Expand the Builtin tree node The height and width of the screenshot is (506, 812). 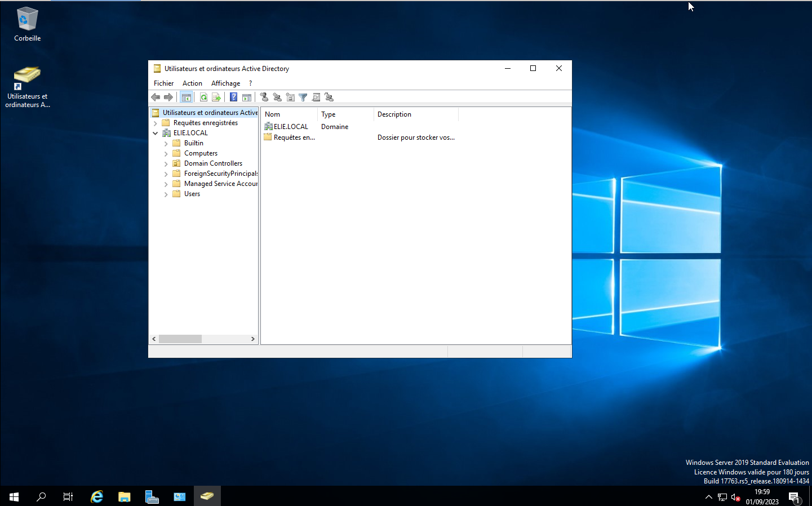coord(166,144)
